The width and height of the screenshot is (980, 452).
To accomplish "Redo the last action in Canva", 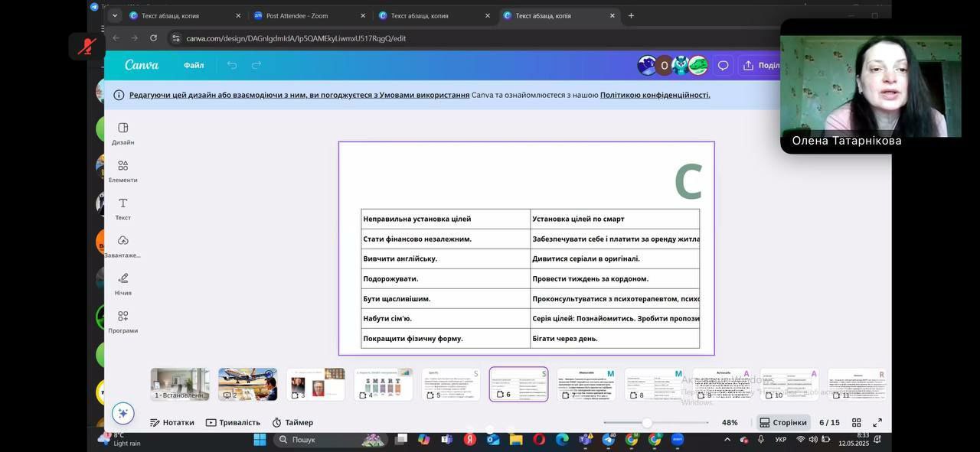I will coord(256,65).
